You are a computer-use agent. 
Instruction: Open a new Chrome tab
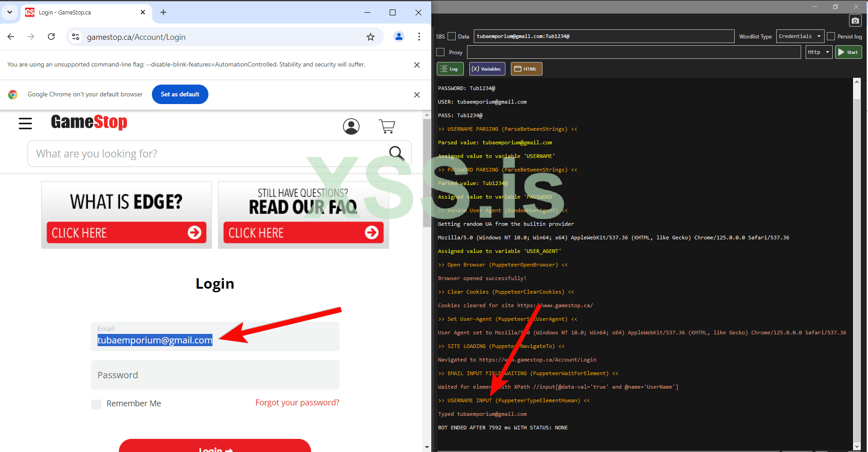coord(164,12)
